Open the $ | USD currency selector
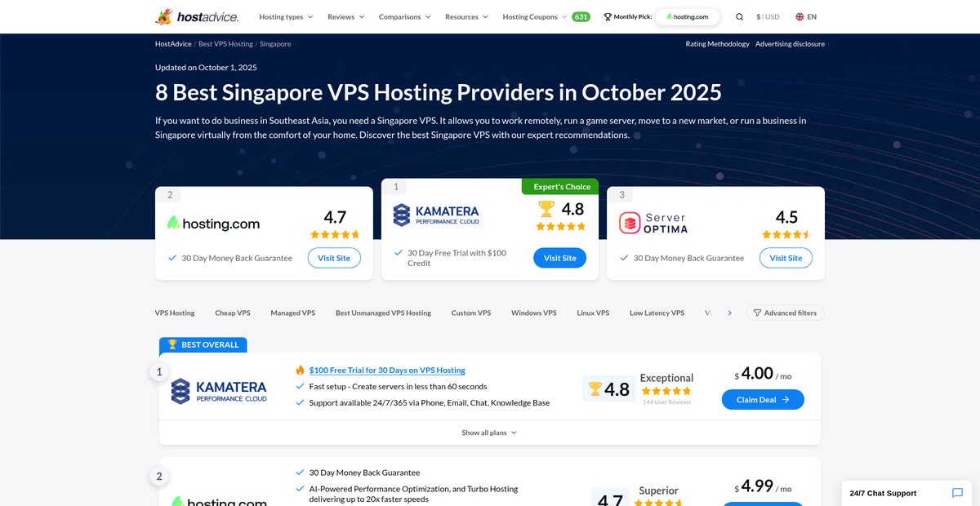Image resolution: width=980 pixels, height=506 pixels. pos(768,16)
